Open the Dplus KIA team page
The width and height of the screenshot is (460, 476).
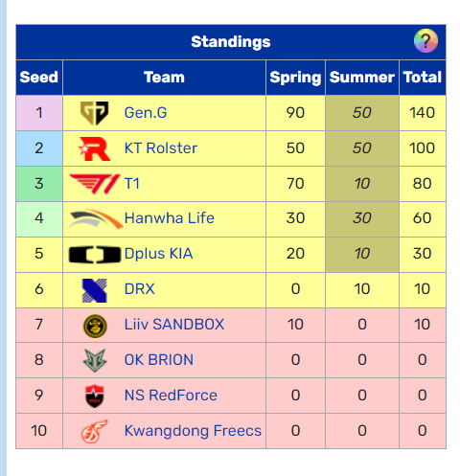click(x=158, y=254)
